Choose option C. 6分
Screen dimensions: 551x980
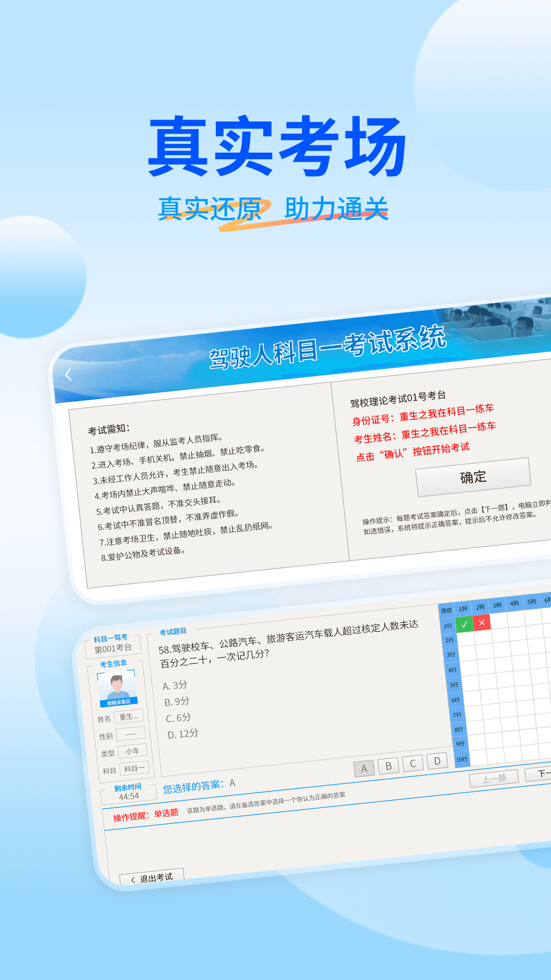(x=179, y=718)
